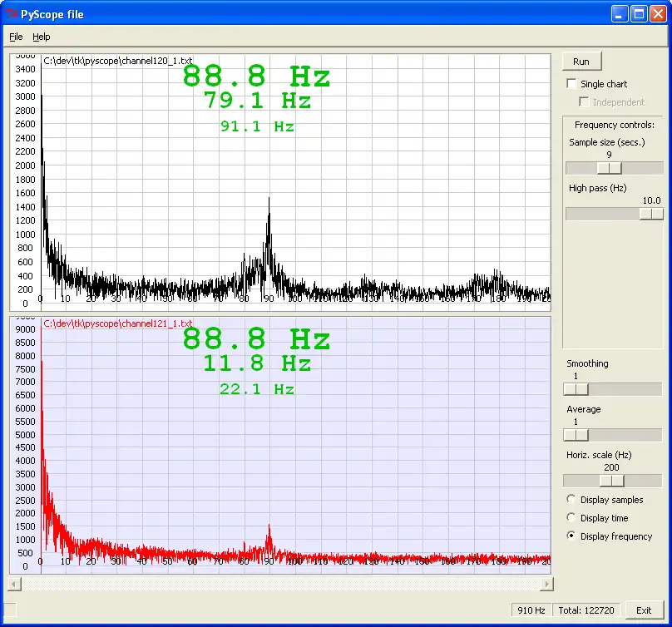Viewport: 672px width, 627px height.
Task: Click the High pass slider handle
Action: (x=650, y=214)
